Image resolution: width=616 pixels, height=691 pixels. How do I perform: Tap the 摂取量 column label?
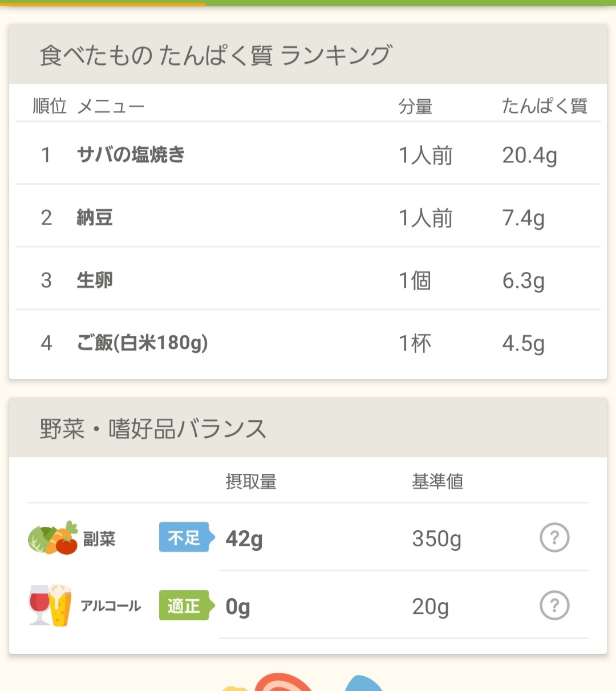(251, 482)
